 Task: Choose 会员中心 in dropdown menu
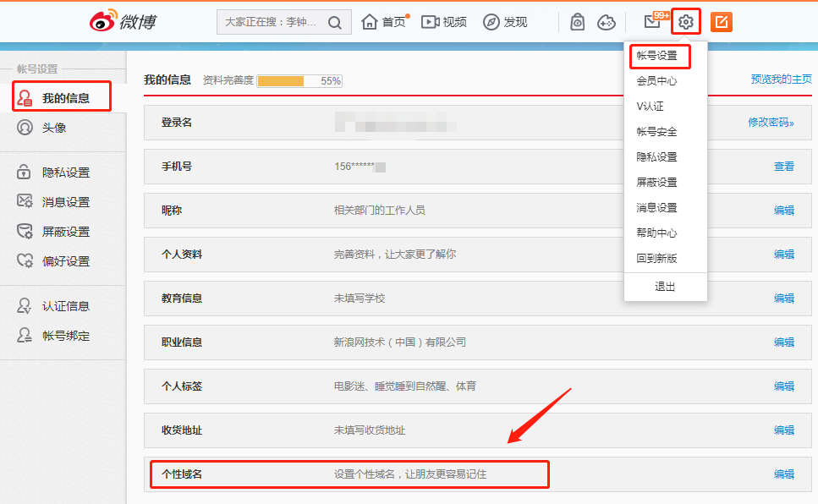[657, 81]
